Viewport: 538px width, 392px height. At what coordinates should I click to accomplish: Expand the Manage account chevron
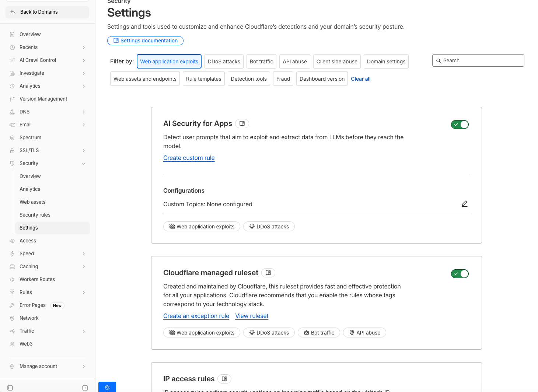(84, 366)
